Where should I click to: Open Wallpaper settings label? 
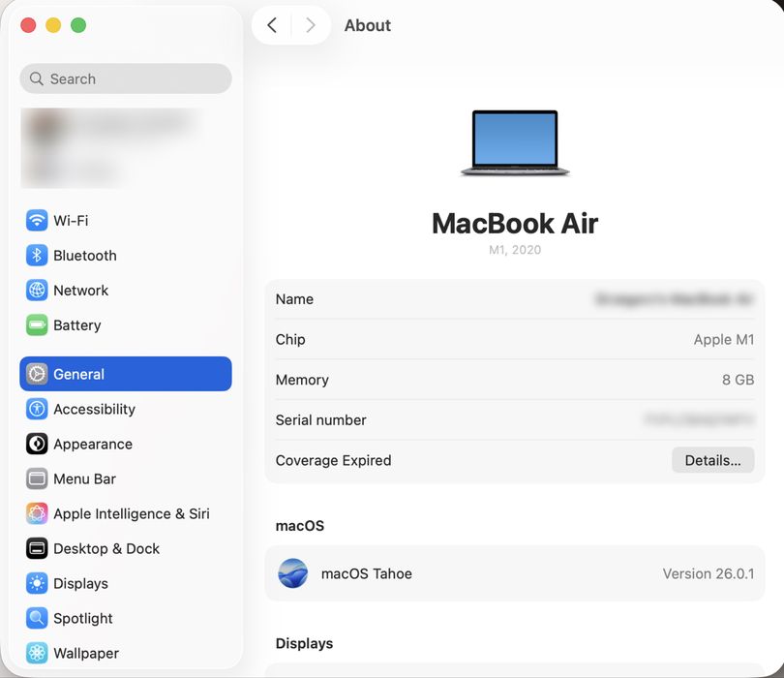pos(86,654)
